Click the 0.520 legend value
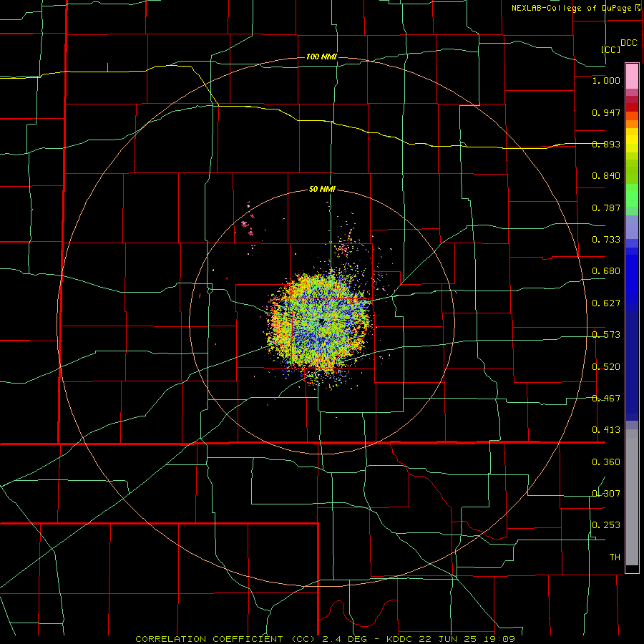Screen dimensions: 644x644 tap(606, 367)
